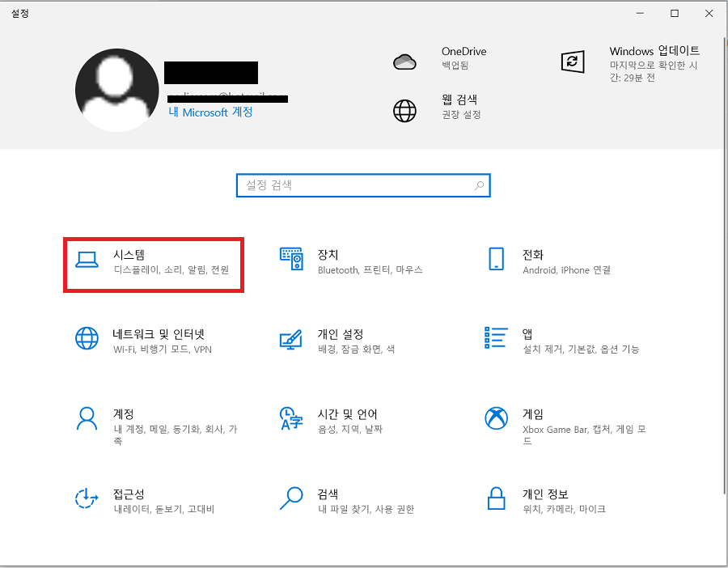Click 'Android, iPhone 연결' description
The height and width of the screenshot is (568, 728).
[566, 269]
